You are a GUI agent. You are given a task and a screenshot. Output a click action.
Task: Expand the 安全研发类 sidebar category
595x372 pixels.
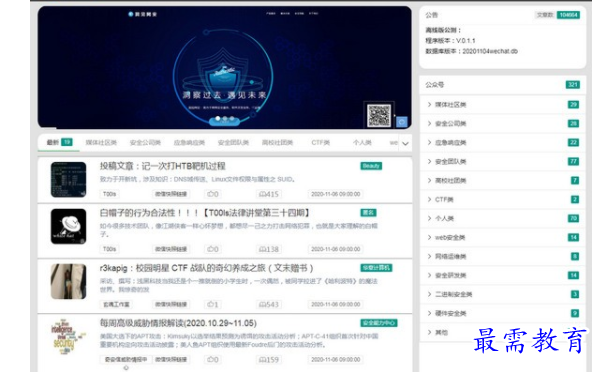(x=502, y=275)
